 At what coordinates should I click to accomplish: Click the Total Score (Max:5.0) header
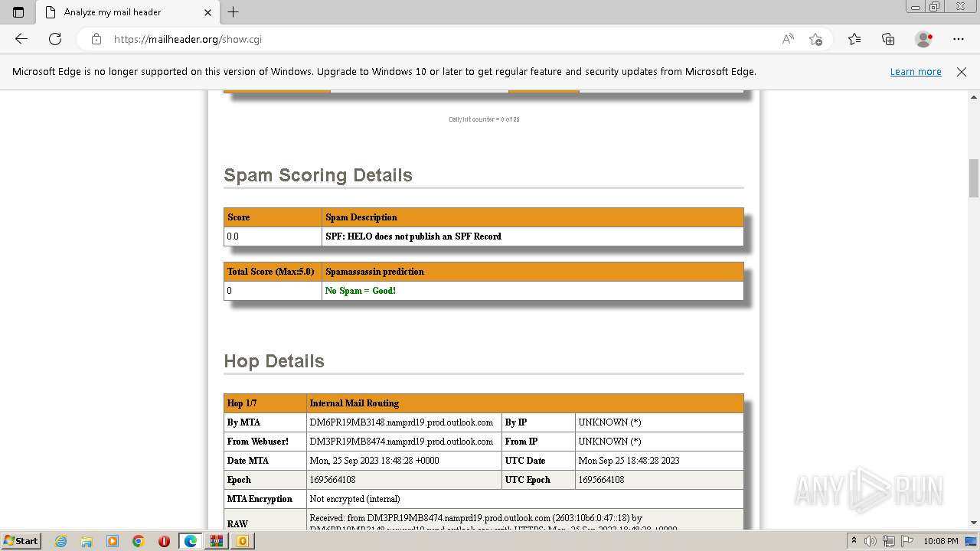[271, 272]
